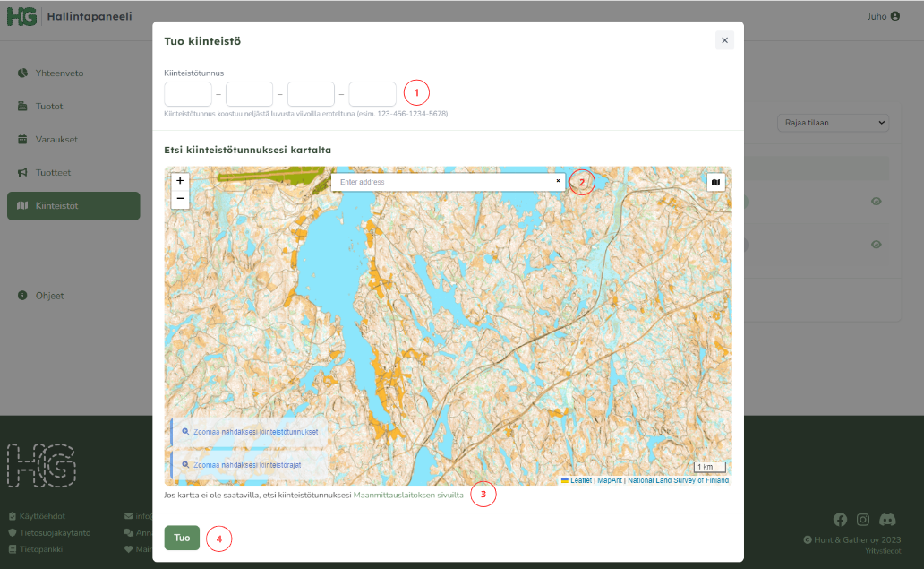
Task: Click the third Kiinteistötunnus number field
Action: pyautogui.click(x=312, y=94)
